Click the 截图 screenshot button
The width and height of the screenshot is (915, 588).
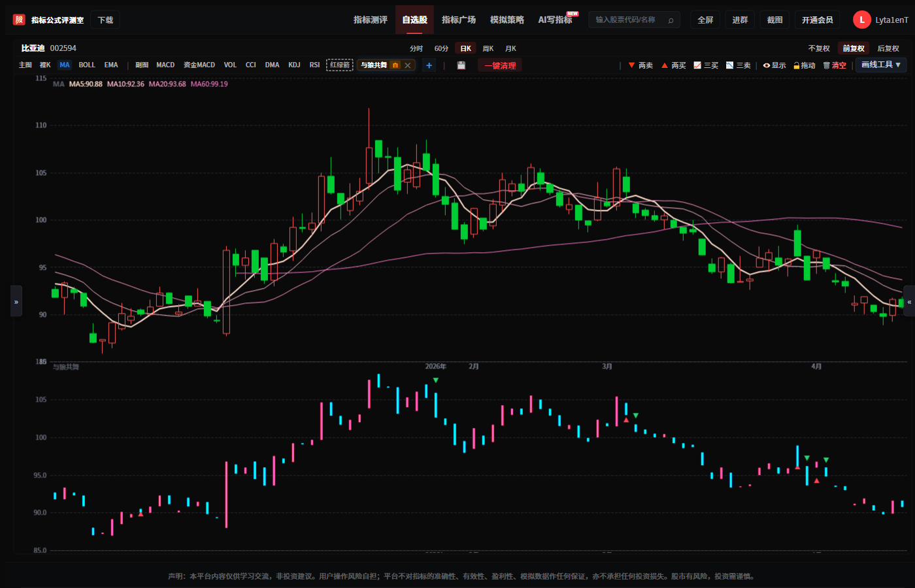pyautogui.click(x=774, y=20)
